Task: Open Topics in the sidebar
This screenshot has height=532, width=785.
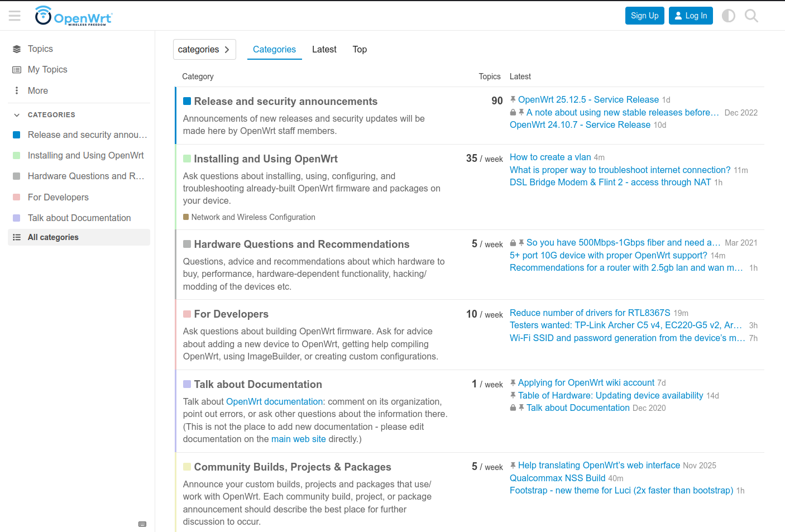Action: click(x=40, y=49)
